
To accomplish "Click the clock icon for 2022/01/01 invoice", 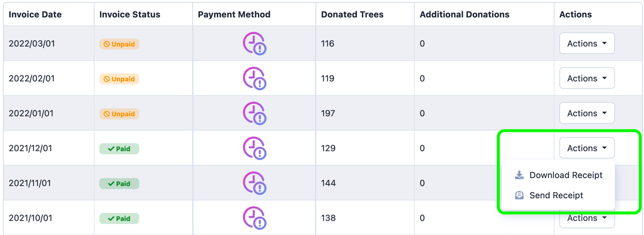I will click(255, 113).
